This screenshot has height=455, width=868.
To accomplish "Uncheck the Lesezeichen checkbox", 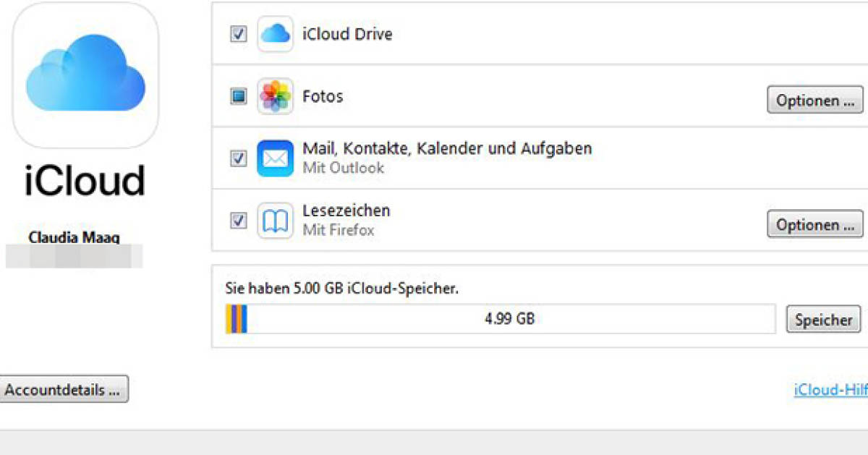I will (x=238, y=221).
